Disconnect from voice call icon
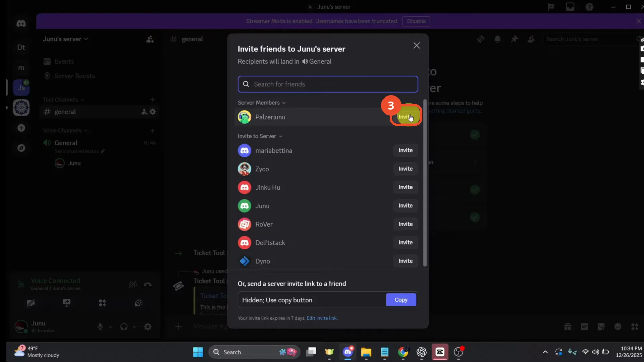This screenshot has width=644, height=362. tap(148, 285)
